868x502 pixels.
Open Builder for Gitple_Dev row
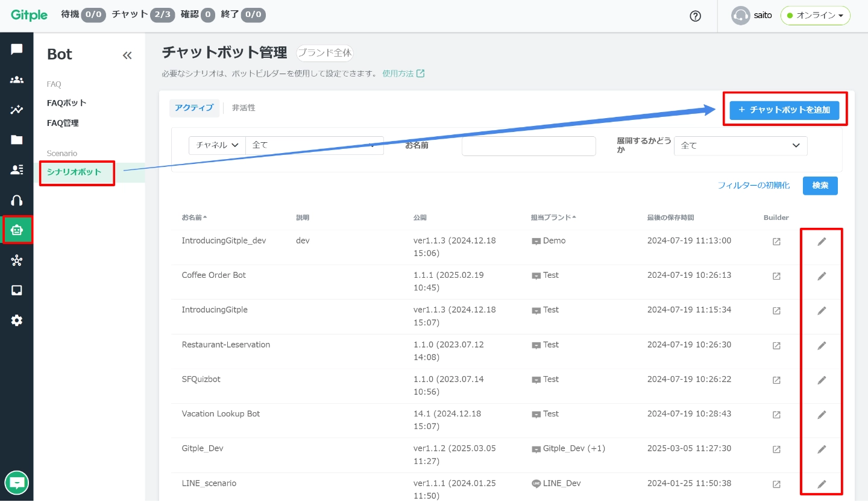click(x=776, y=450)
